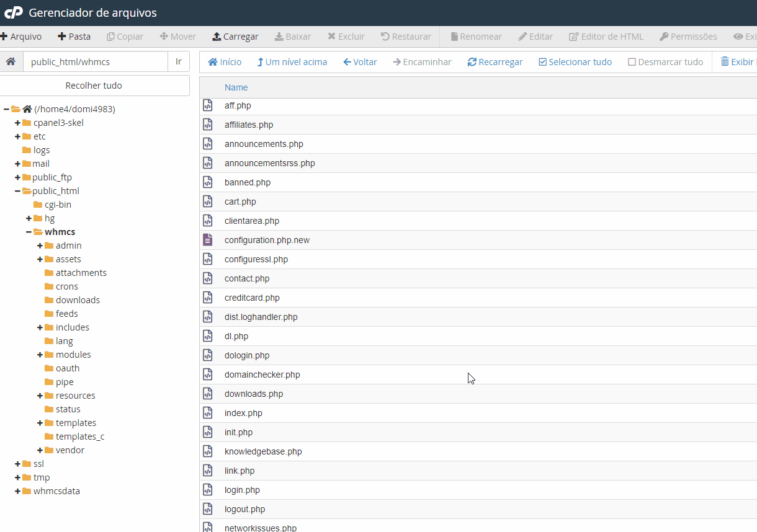Screen dimensions: 757x532
Task: Expand the vendor folder node
Action: 40,450
